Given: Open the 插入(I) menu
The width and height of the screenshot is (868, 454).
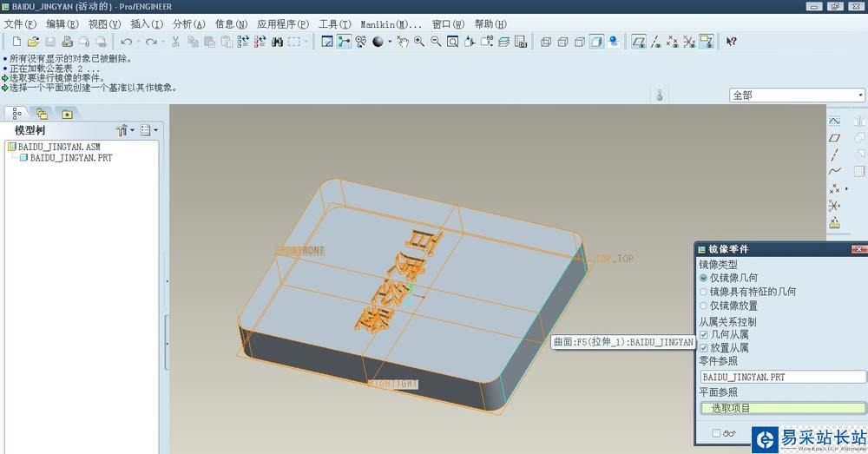Looking at the screenshot, I should [x=147, y=24].
